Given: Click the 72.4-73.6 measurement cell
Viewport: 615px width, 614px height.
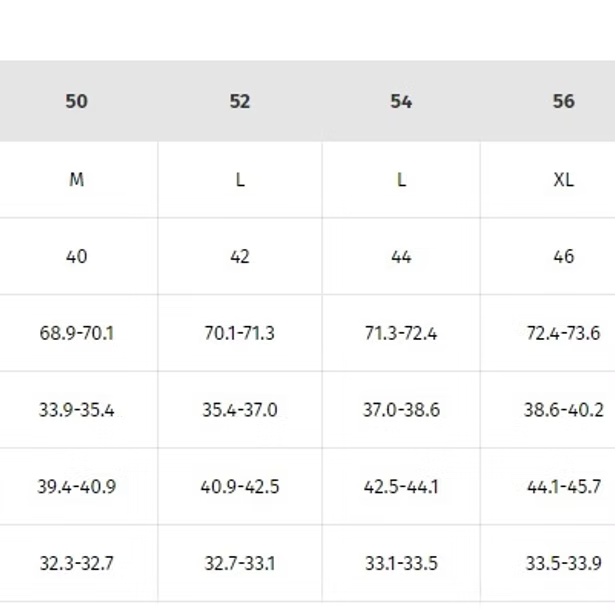Looking at the screenshot, I should [563, 333].
